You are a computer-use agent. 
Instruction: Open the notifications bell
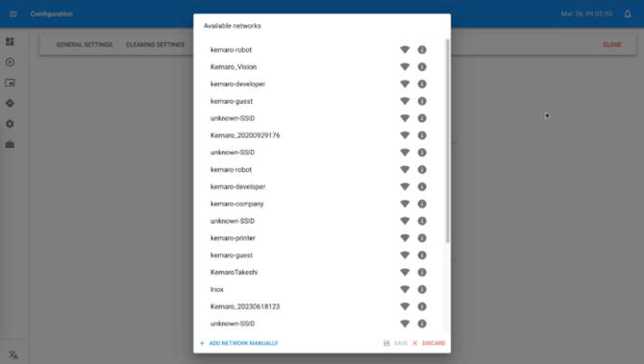628,14
